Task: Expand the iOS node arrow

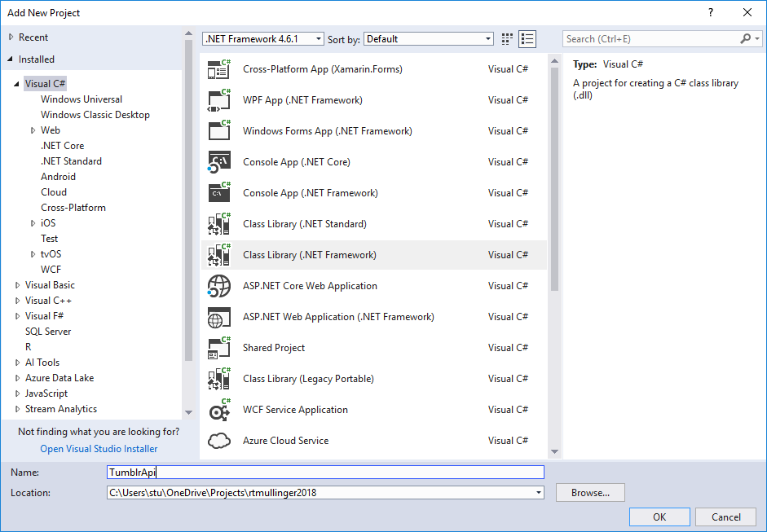Action: point(33,223)
